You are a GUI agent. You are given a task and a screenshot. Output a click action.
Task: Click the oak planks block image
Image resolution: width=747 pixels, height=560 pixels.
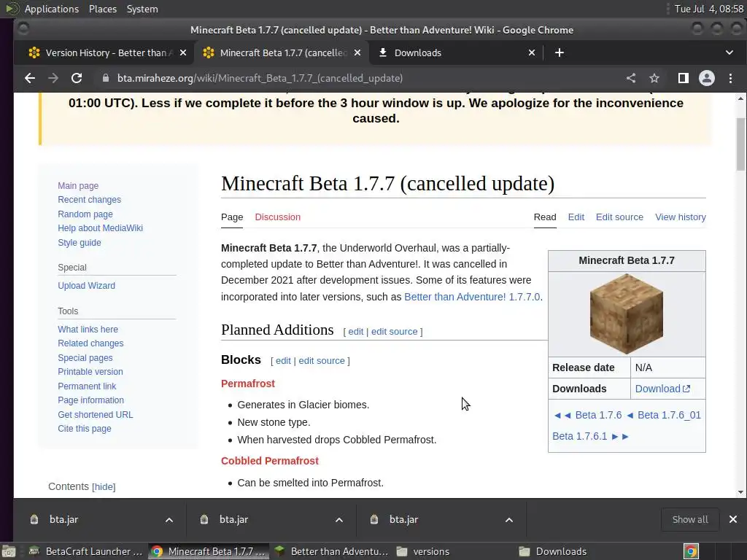pos(626,314)
